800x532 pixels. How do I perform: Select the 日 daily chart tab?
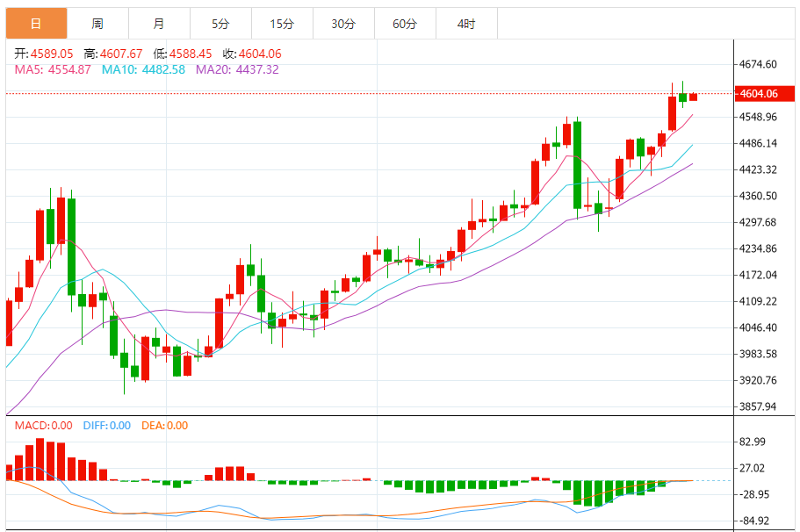35,24
